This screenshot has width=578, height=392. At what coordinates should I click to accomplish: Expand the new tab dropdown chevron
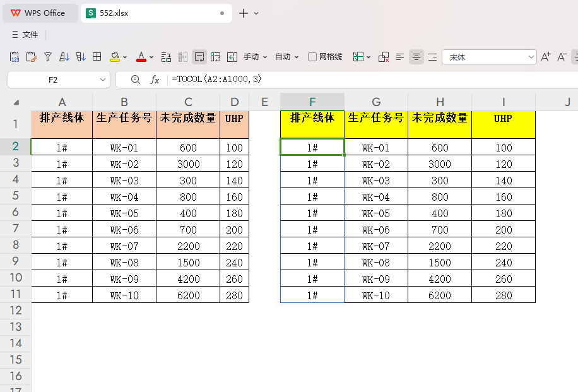(x=256, y=13)
